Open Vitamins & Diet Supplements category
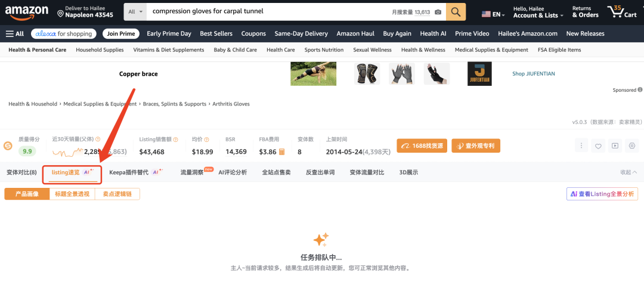 (x=168, y=50)
